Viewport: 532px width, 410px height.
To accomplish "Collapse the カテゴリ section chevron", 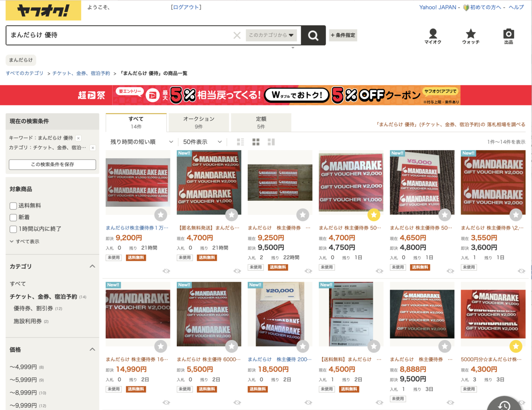I will [x=92, y=266].
